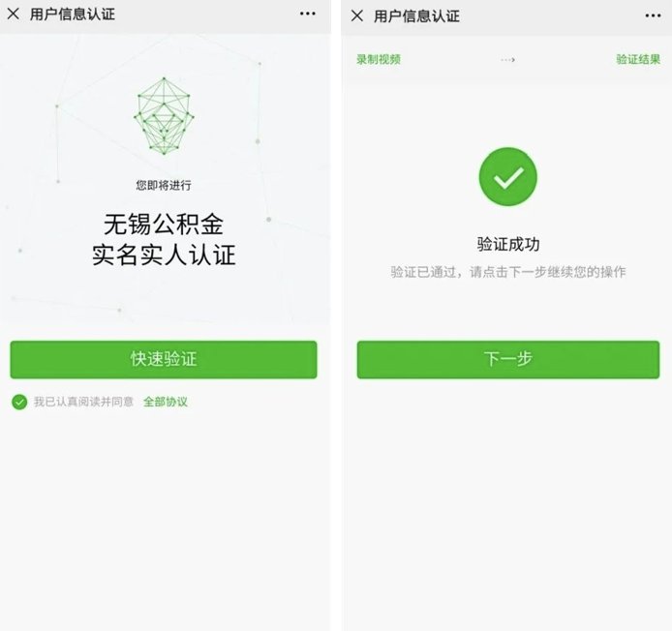Select the 录制视频 step
Image resolution: width=672 pixels, height=631 pixels.
(x=379, y=59)
